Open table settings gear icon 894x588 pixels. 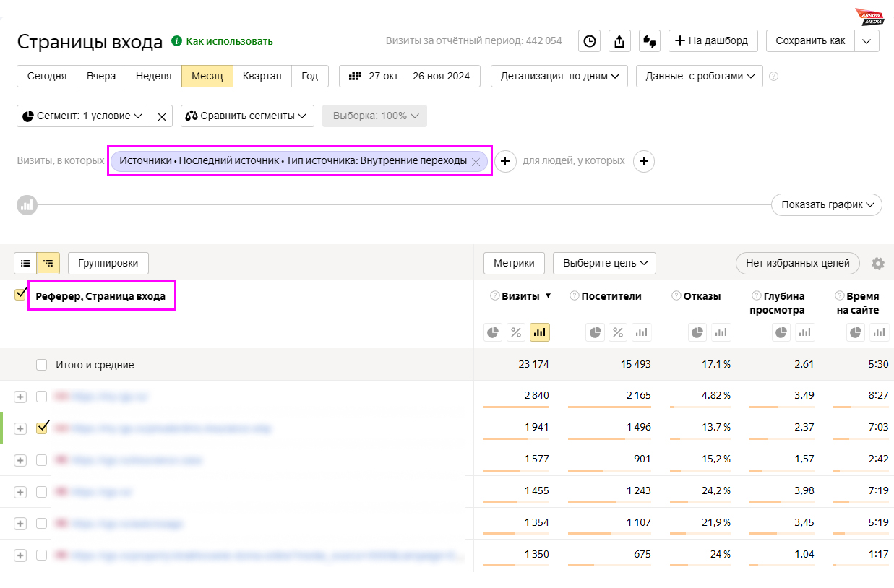tap(877, 264)
